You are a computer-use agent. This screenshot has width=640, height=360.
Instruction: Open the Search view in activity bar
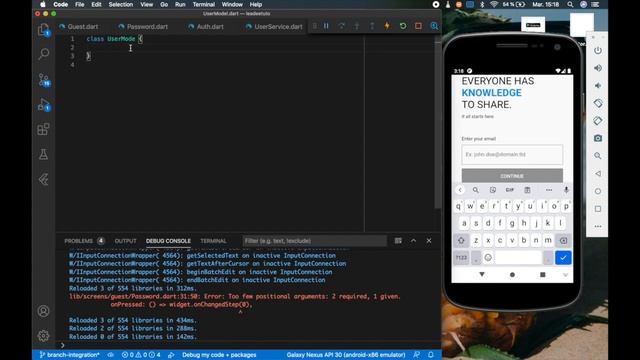[x=43, y=53]
